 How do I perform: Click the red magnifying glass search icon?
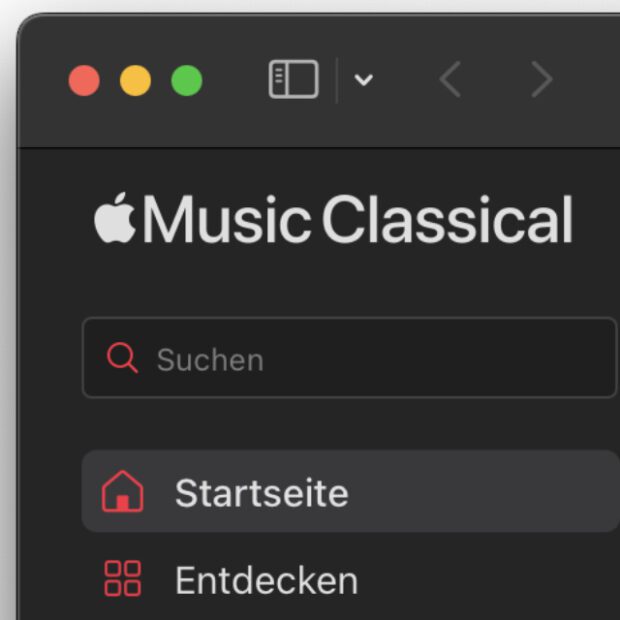[121, 358]
